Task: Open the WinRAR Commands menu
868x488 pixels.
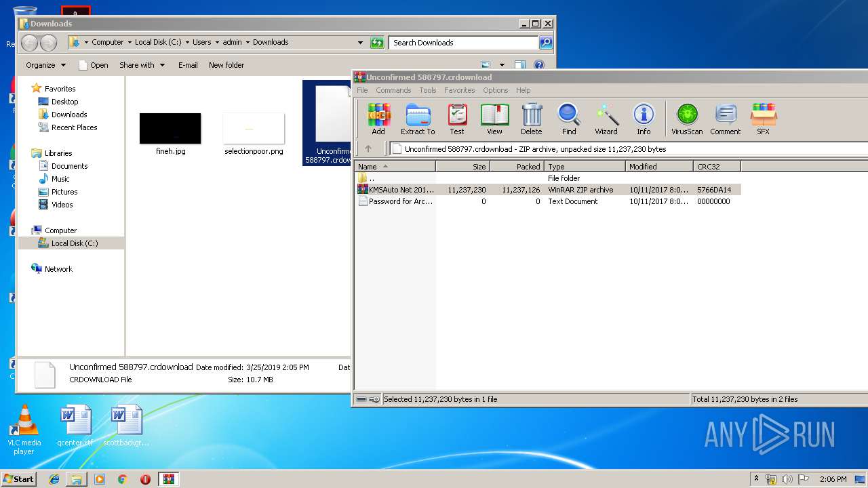Action: pyautogui.click(x=393, y=90)
